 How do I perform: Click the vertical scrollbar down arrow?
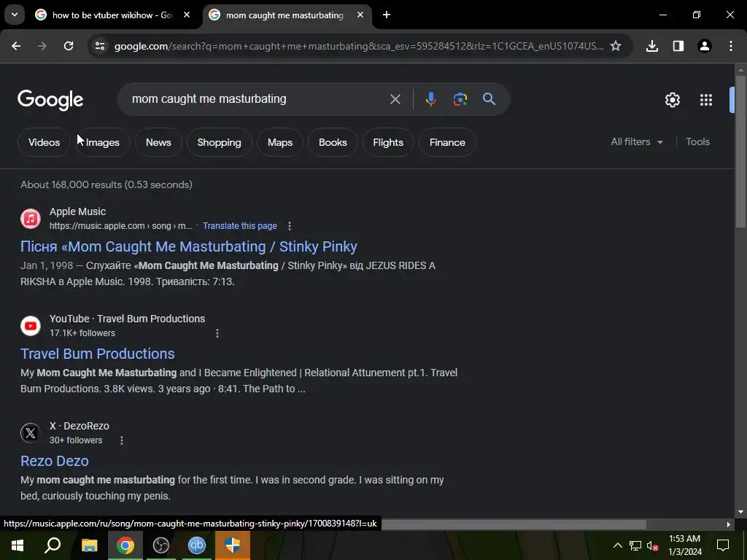click(x=740, y=512)
